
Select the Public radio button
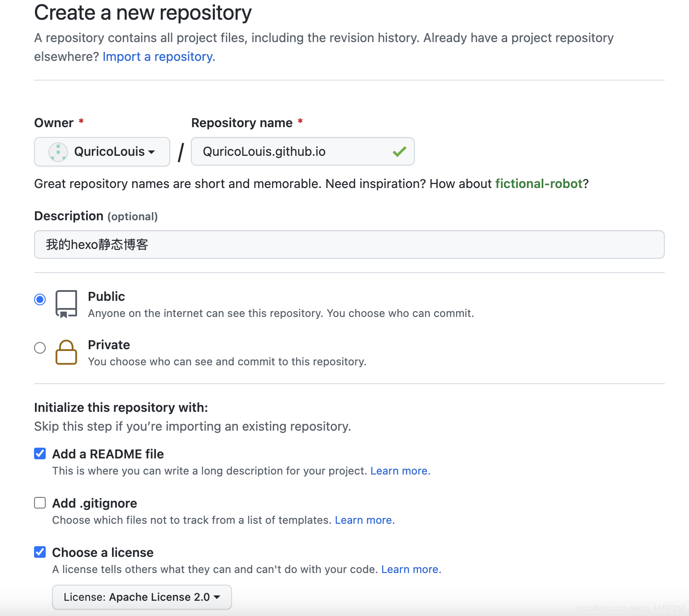pyautogui.click(x=40, y=299)
